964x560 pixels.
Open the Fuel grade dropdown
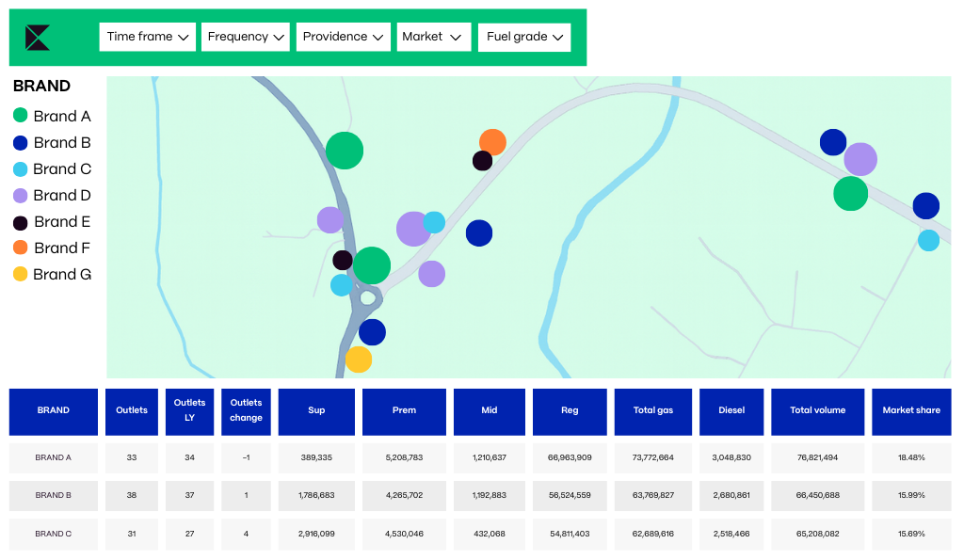[524, 37]
